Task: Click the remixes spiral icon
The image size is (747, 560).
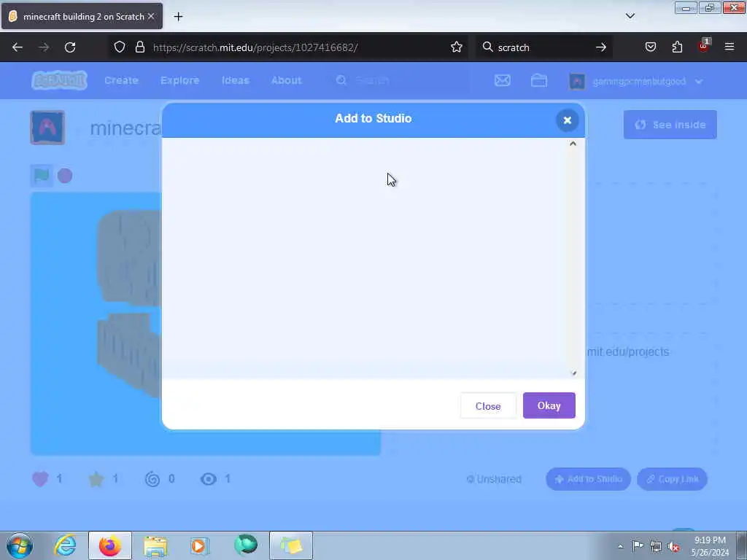Action: click(152, 479)
